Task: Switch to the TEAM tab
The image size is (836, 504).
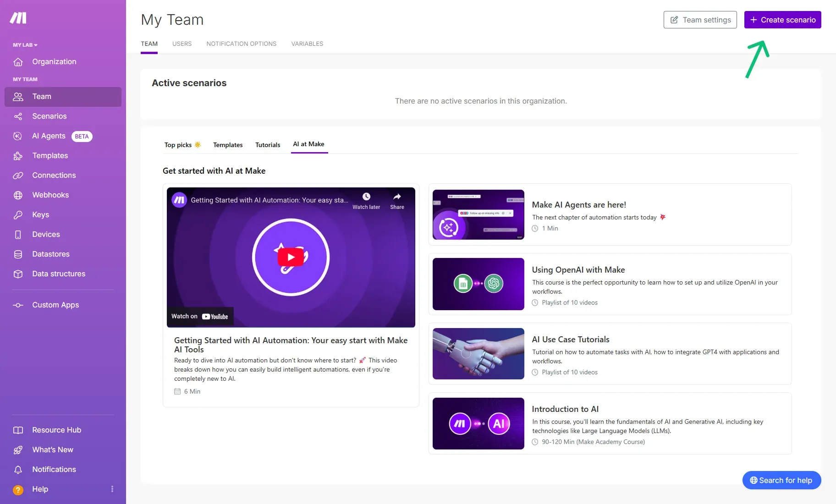Action: (149, 44)
